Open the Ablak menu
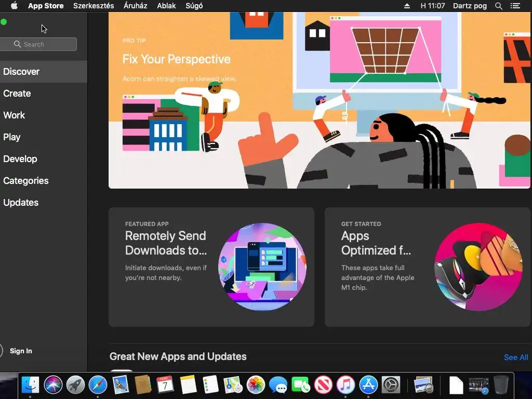532x399 pixels. [x=166, y=6]
